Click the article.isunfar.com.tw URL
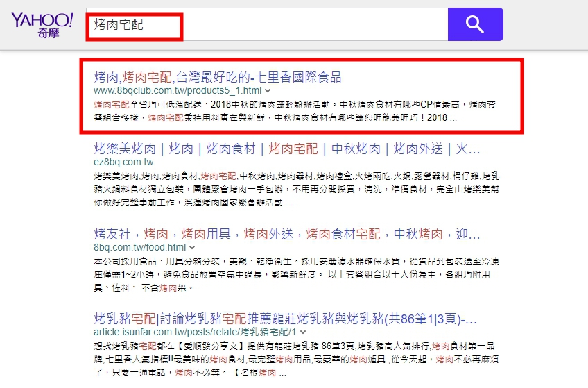Image resolution: width=588 pixels, height=388 pixels. pos(195,332)
